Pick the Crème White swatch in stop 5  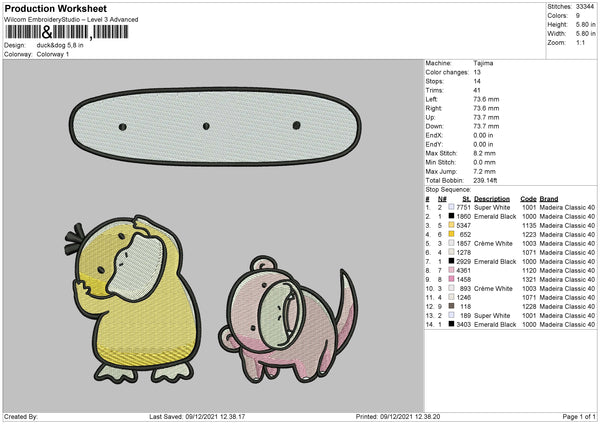tap(452, 243)
